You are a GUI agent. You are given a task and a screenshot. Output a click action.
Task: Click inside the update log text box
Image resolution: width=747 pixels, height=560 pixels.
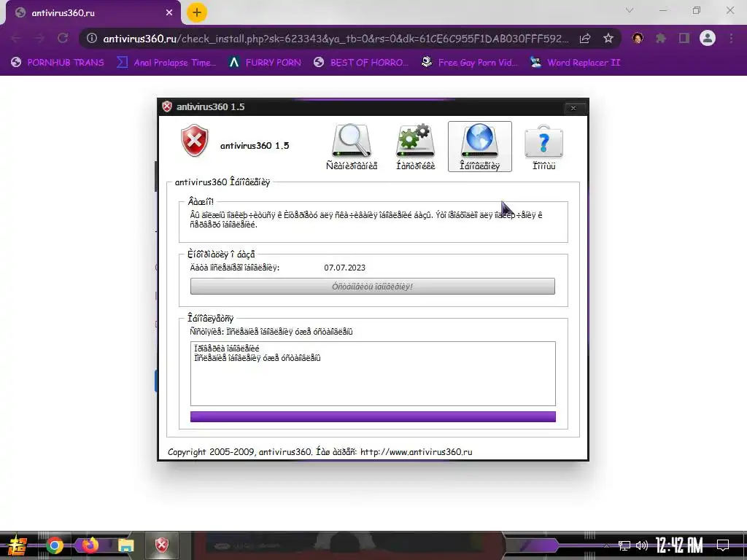point(373,373)
